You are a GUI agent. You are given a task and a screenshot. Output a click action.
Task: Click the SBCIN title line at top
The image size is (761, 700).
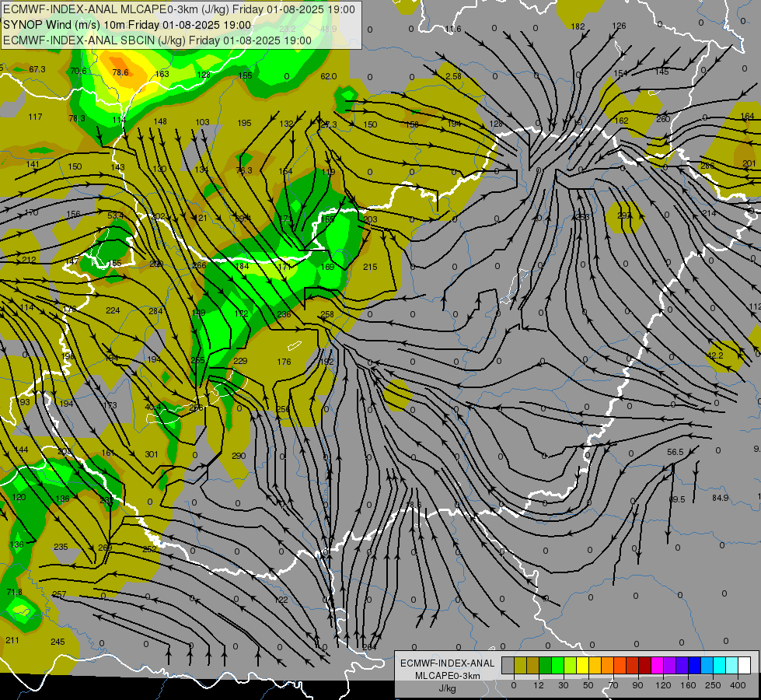157,40
